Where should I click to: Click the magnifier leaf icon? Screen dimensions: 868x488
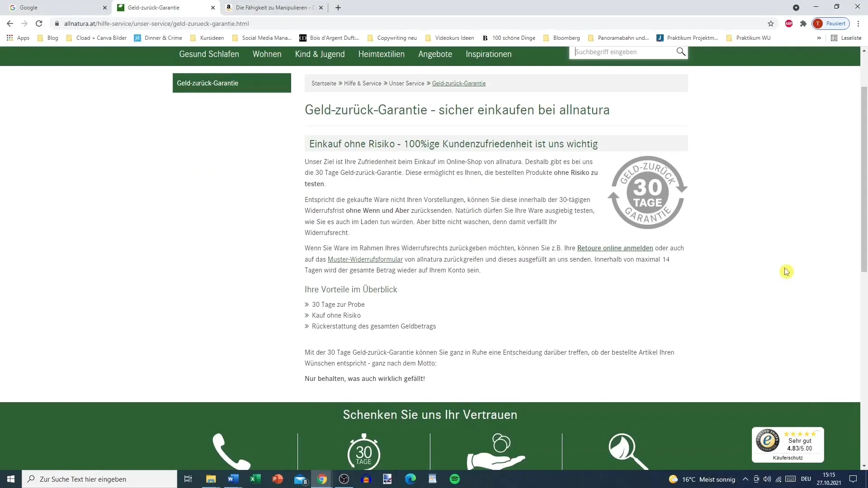point(628,451)
